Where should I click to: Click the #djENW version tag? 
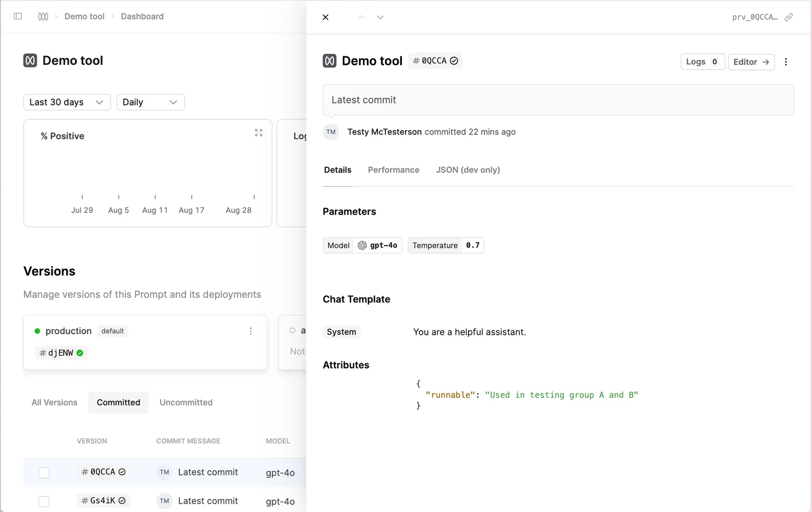click(x=61, y=353)
